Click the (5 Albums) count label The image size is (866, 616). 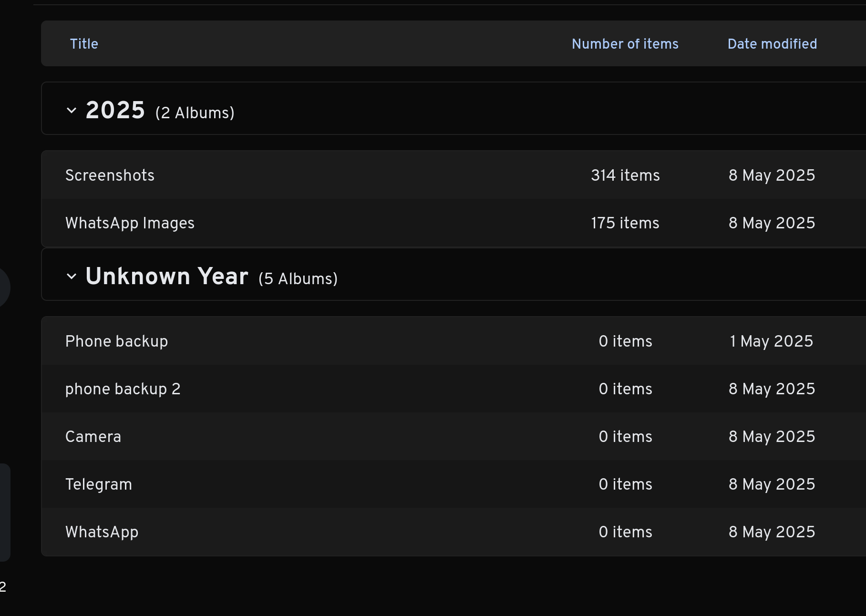click(x=298, y=279)
